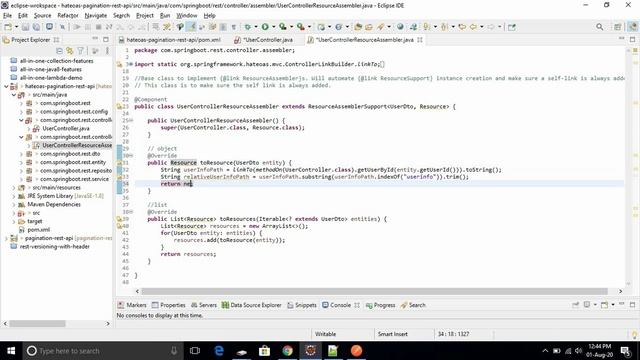The image size is (640, 360).
Task: Click the Project Explorer filter funnel icon
Action: point(80,51)
